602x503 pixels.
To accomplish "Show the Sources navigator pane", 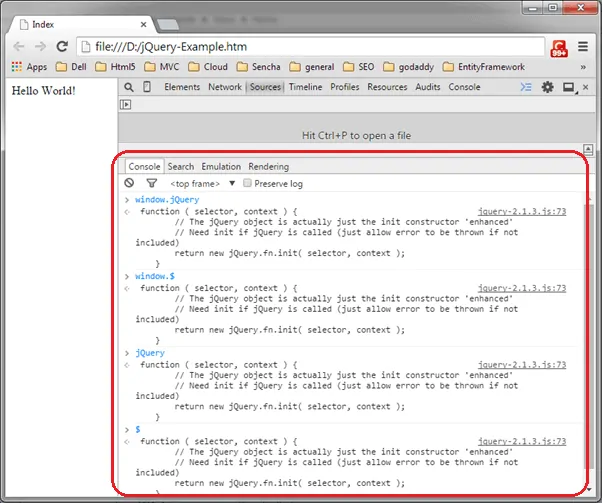I will point(126,104).
